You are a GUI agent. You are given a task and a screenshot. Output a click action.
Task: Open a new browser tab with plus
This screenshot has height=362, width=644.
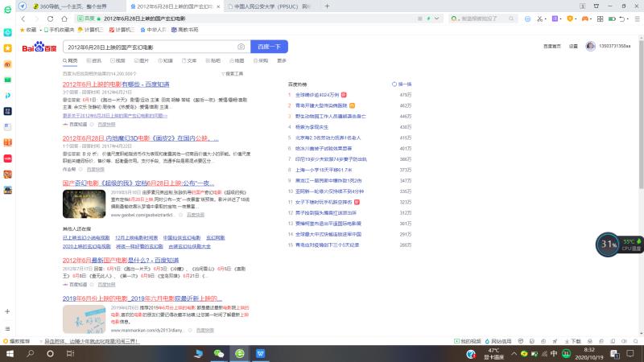[327, 6]
